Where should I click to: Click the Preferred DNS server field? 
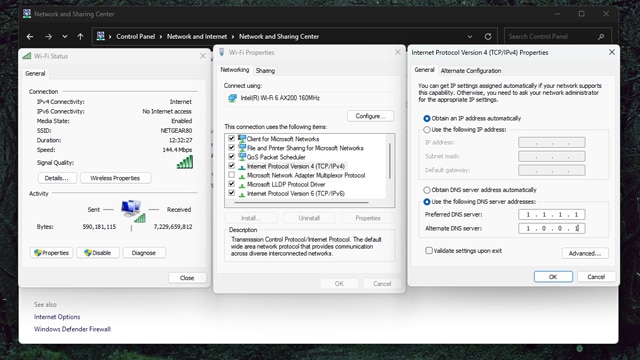552,214
